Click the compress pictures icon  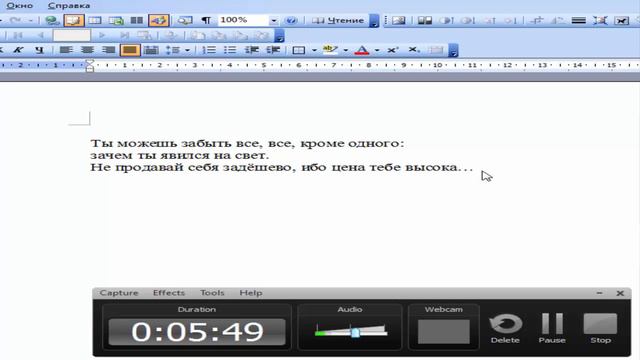pyautogui.click(x=600, y=20)
